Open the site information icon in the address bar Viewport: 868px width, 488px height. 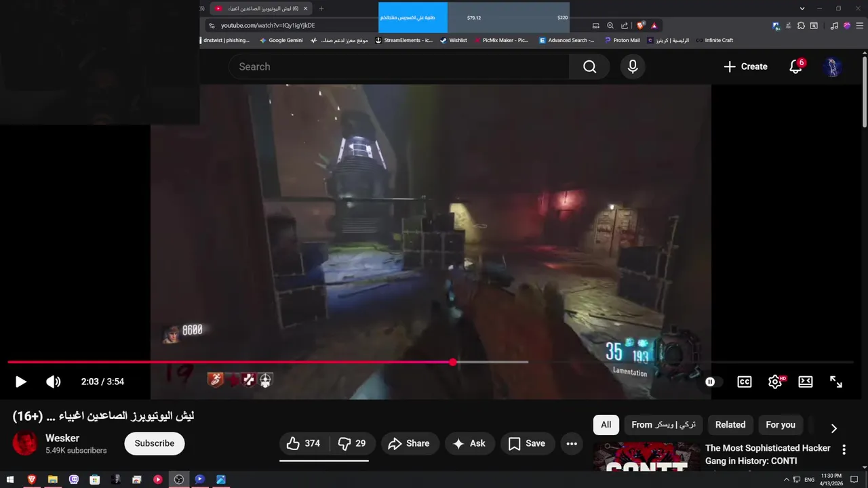tap(212, 26)
